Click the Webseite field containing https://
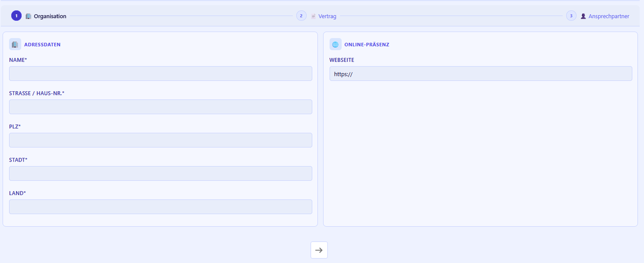Screen dimensions: 644x263 point(481,74)
